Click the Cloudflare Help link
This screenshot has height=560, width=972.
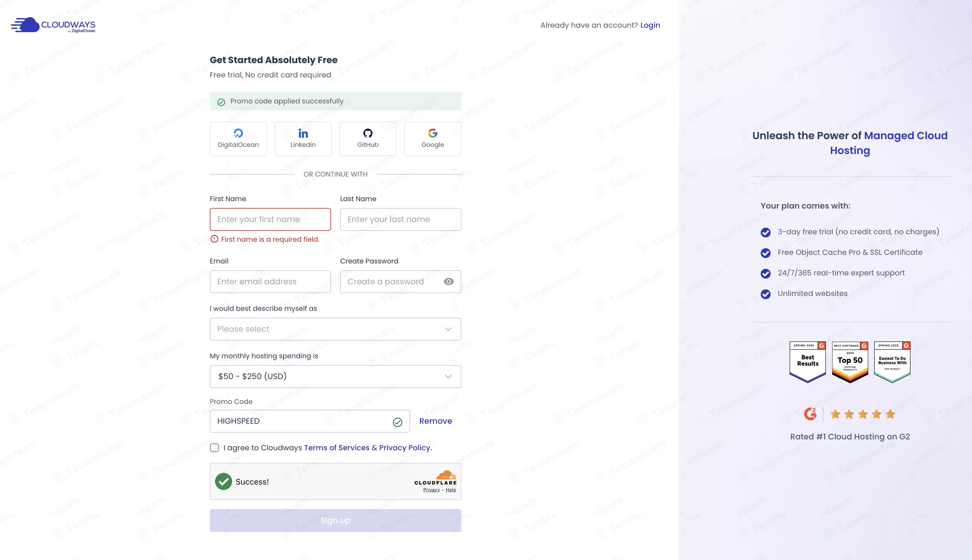451,490
